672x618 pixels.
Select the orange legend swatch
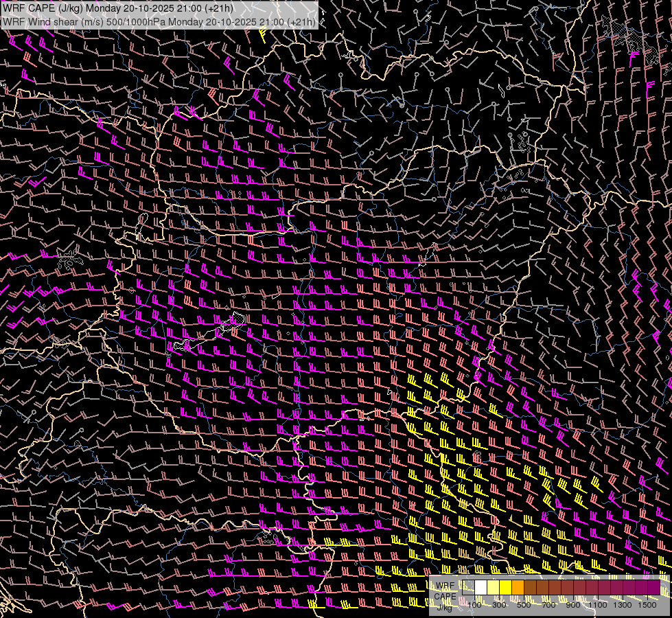pyautogui.click(x=518, y=587)
